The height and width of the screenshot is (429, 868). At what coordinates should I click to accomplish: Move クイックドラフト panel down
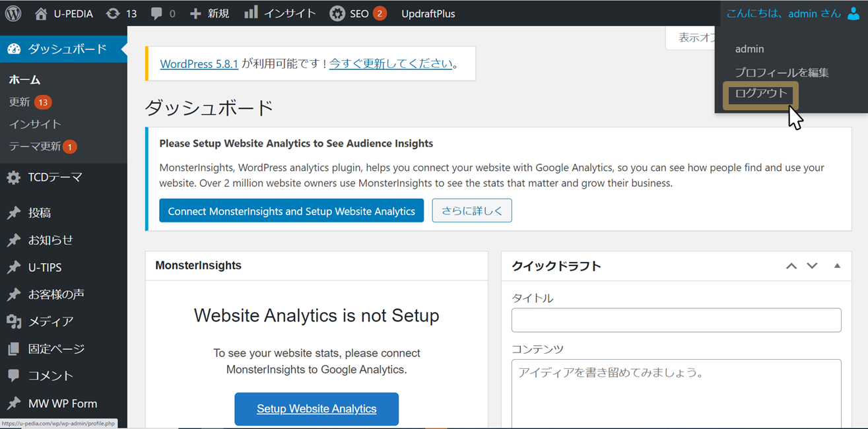812,266
